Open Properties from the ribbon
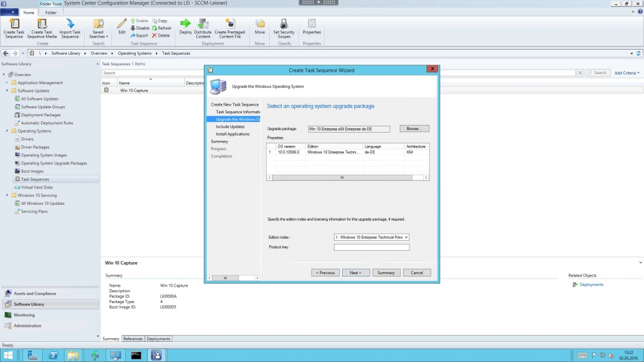Screen dimensions: 644x362 pyautogui.click(x=312, y=26)
